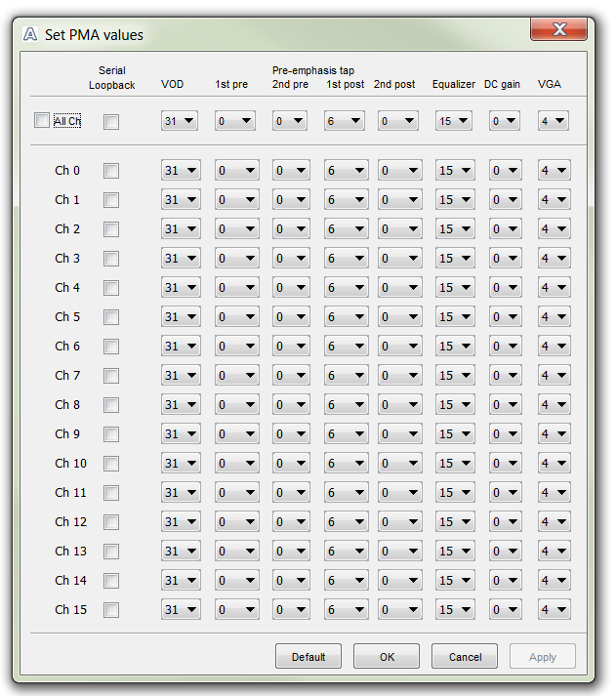The image size is (616, 696).
Task: Enable Serial Loopback for Ch 7
Action: pos(111,376)
